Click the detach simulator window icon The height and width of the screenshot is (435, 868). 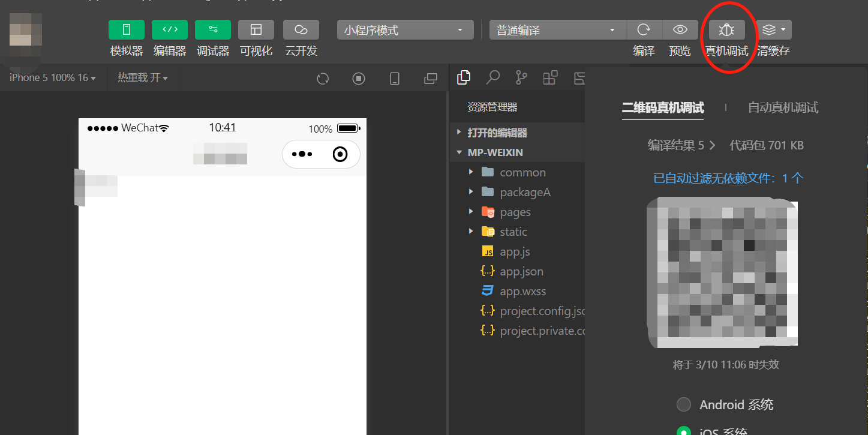pyautogui.click(x=431, y=79)
